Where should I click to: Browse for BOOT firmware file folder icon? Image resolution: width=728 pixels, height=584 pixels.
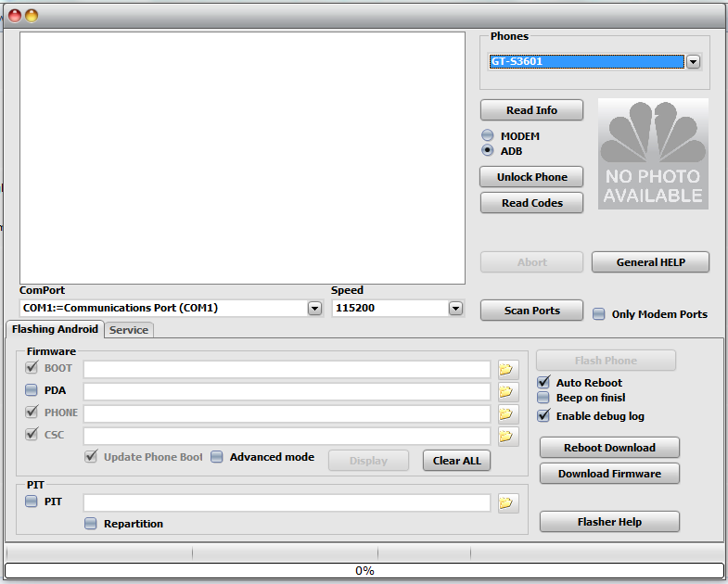tap(508, 370)
